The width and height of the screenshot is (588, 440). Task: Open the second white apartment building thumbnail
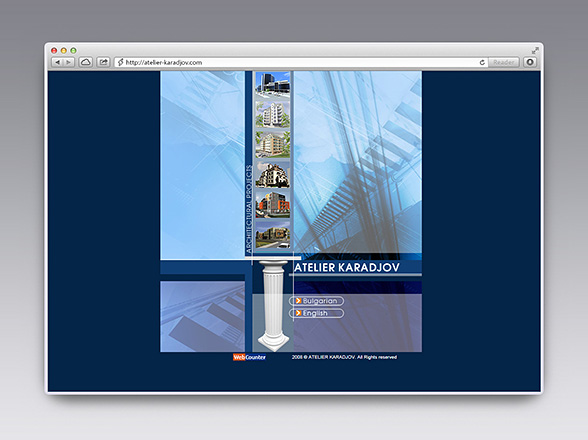tap(273, 114)
